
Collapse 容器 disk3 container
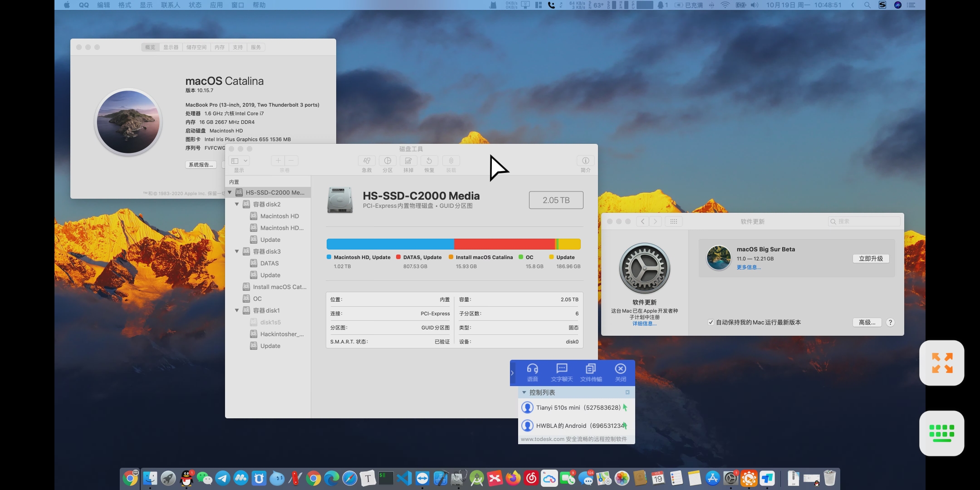pos(237,251)
